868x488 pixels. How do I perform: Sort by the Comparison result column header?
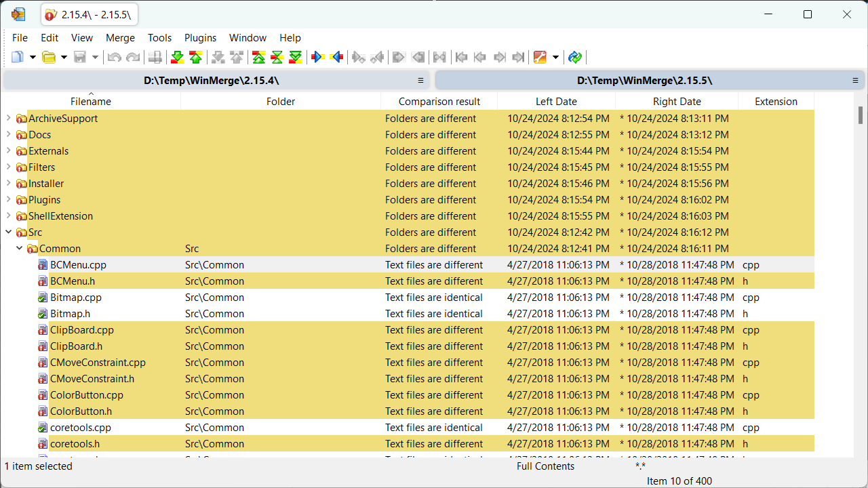coord(439,101)
